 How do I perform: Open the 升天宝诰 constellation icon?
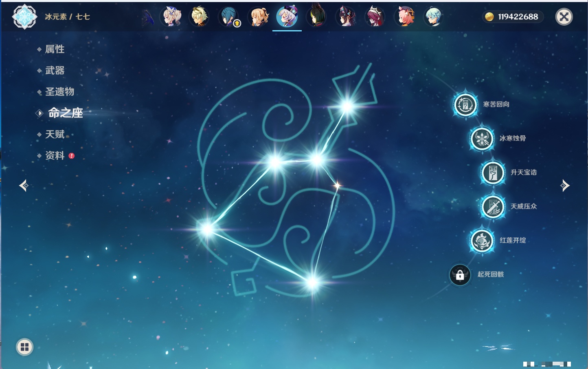493,172
